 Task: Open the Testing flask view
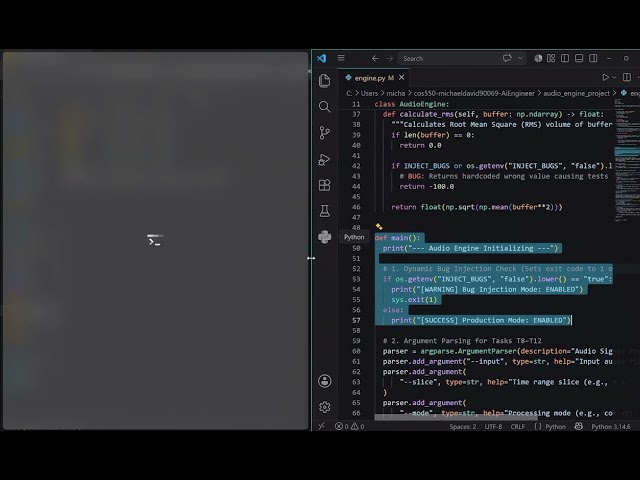[324, 211]
